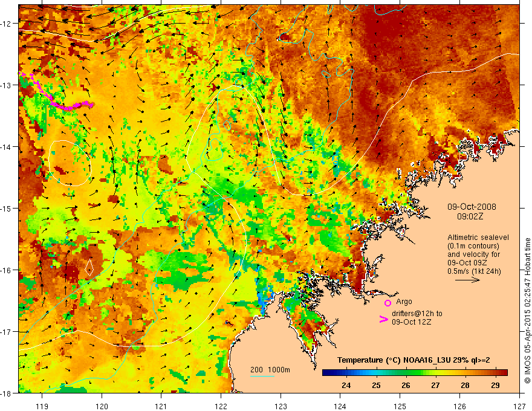Click the color bar tick label 26
The width and height of the screenshot is (532, 411).
coord(406,385)
